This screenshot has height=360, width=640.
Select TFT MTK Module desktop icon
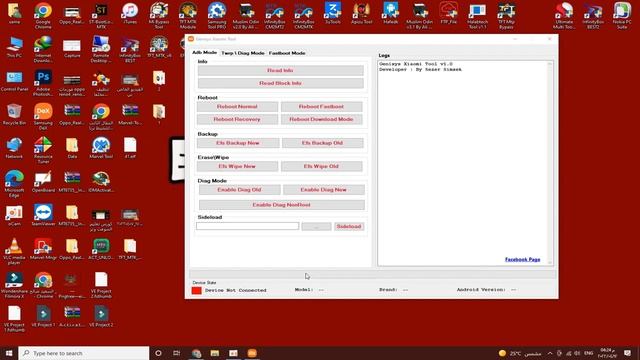(188, 15)
